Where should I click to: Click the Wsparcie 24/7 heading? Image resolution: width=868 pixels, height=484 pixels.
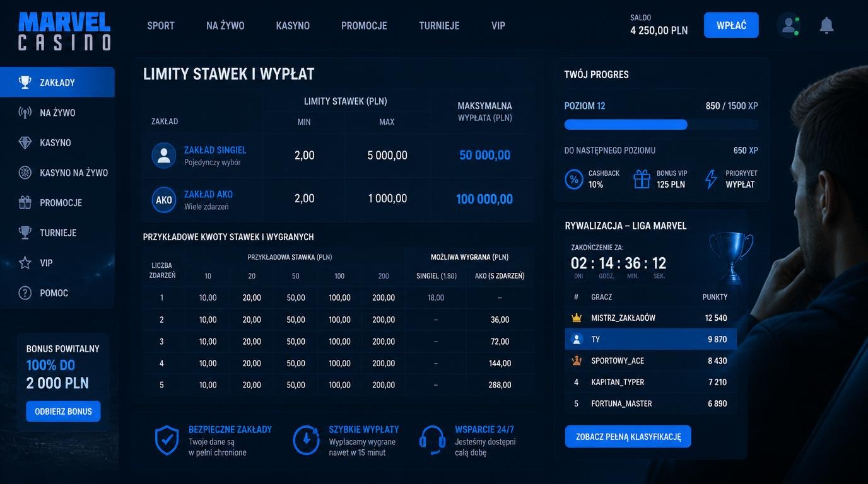pyautogui.click(x=484, y=430)
